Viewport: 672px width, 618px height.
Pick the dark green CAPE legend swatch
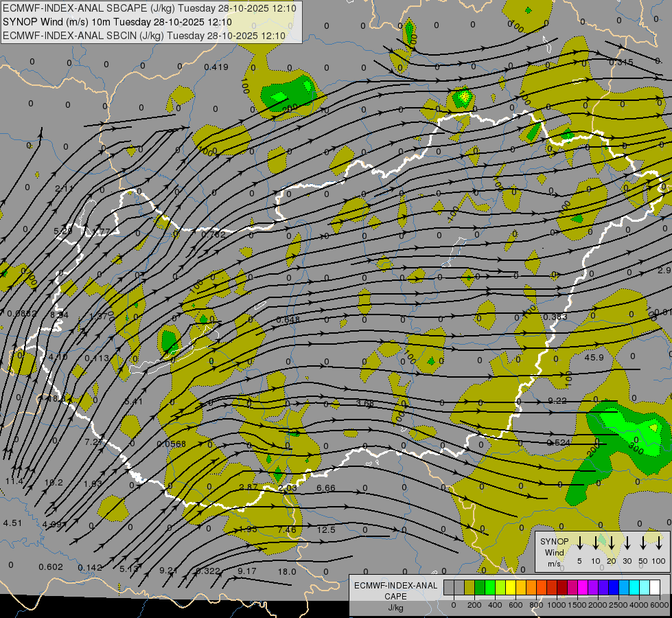(x=480, y=587)
